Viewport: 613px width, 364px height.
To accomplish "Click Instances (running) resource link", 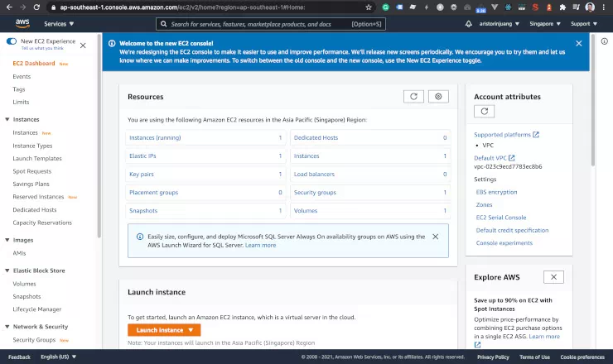I will coord(155,137).
